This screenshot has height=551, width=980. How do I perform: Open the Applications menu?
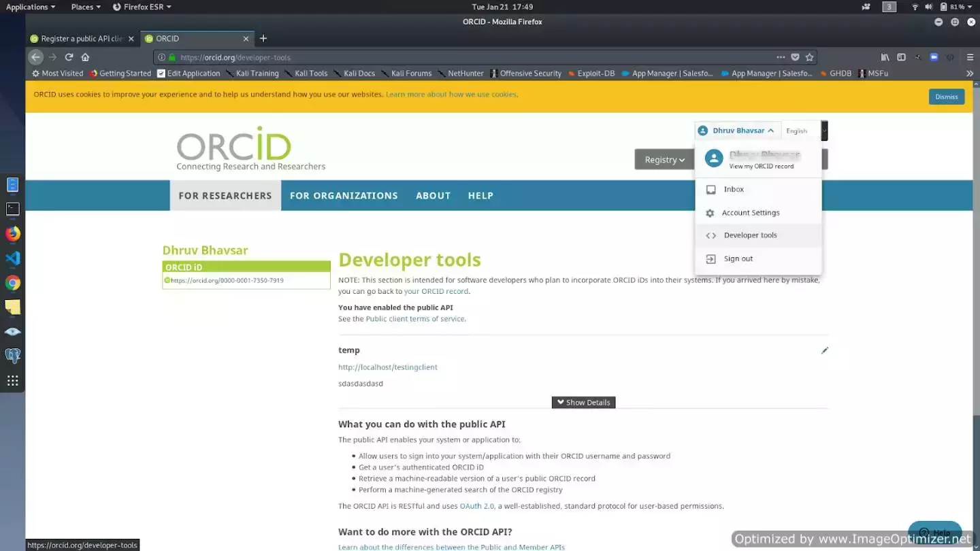(31, 7)
